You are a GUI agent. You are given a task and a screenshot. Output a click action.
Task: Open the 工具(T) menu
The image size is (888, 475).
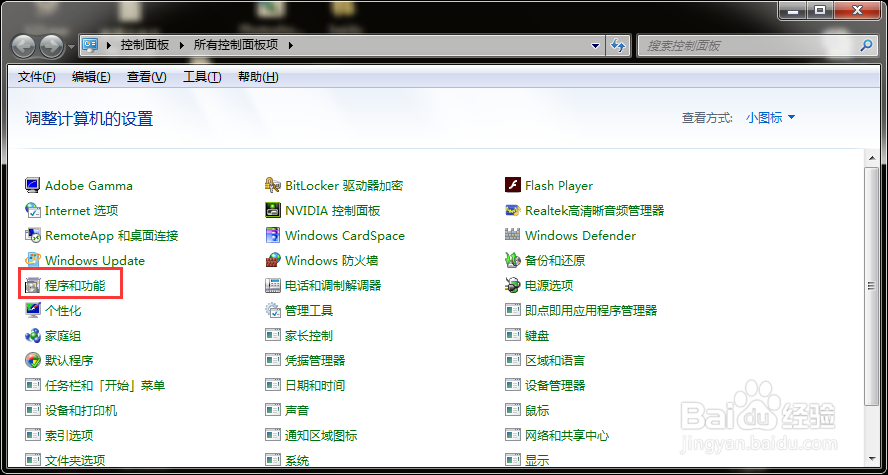coord(202,77)
